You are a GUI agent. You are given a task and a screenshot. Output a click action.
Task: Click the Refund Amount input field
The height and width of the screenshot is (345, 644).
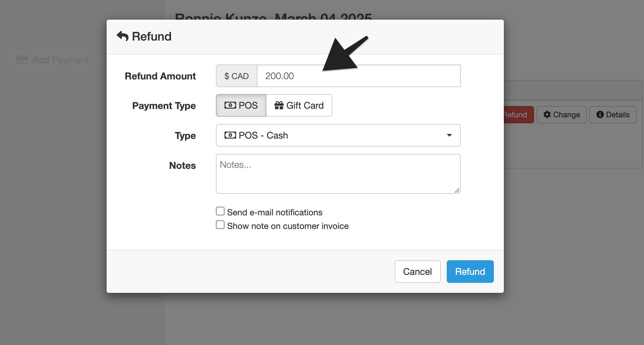[x=359, y=76]
